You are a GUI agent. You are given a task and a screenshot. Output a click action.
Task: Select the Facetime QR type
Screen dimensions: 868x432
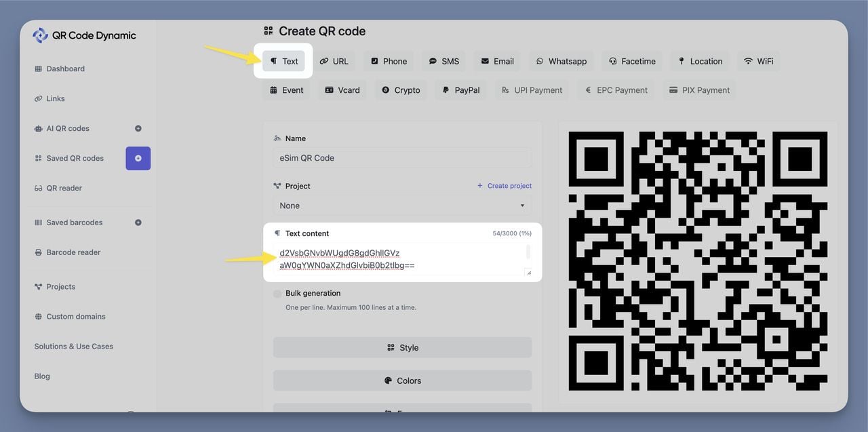click(x=632, y=61)
